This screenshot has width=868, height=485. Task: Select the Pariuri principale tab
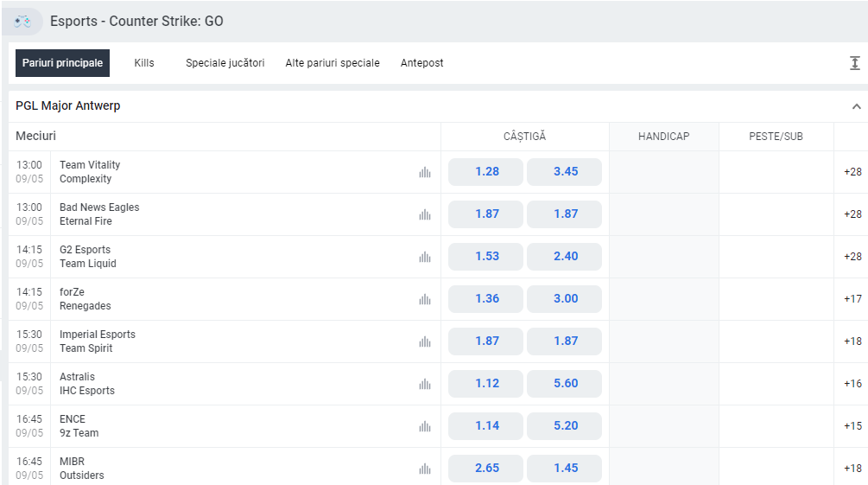(62, 63)
